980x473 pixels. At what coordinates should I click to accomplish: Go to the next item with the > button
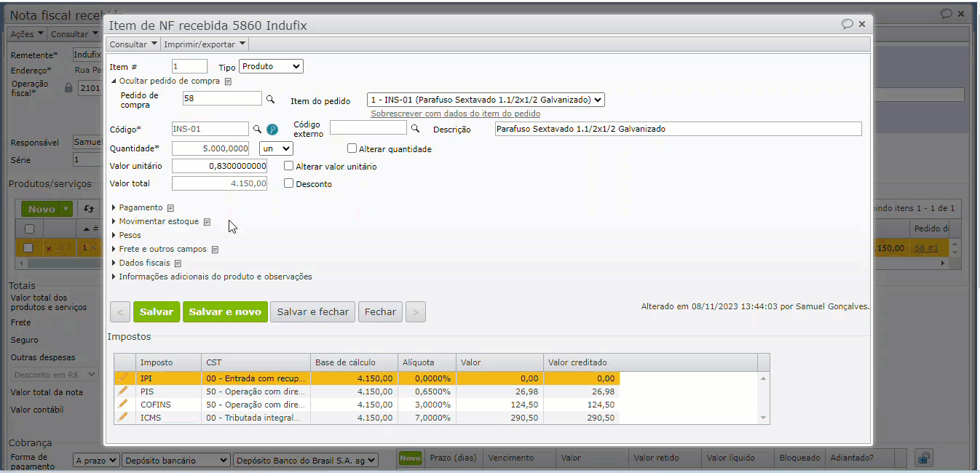click(415, 312)
